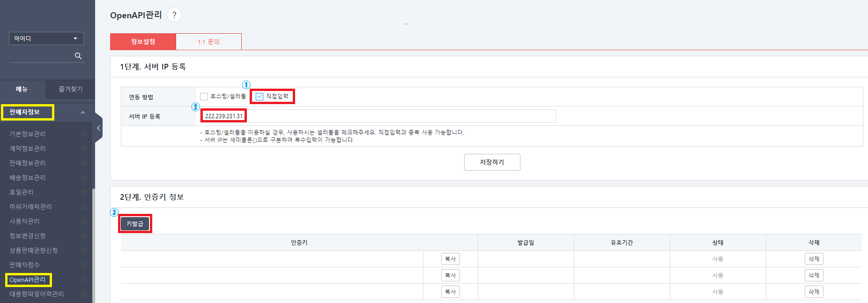Click the help question mark icon
This screenshot has width=868, height=303.
[x=174, y=15]
